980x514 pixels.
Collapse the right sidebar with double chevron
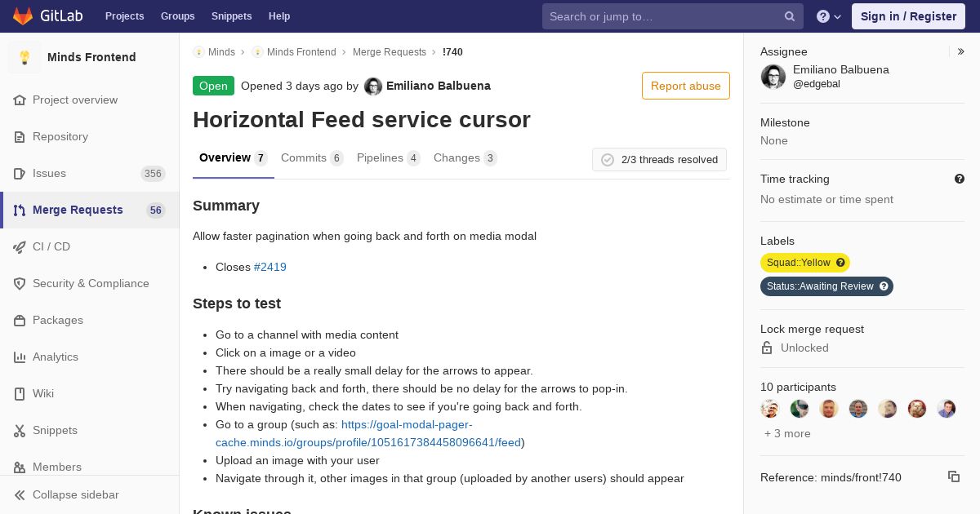point(961,51)
